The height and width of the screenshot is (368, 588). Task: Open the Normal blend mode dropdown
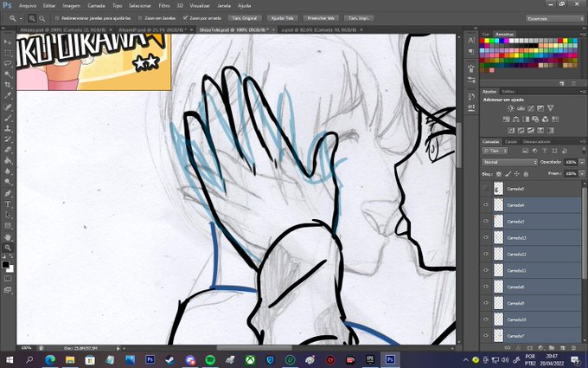[x=509, y=162]
